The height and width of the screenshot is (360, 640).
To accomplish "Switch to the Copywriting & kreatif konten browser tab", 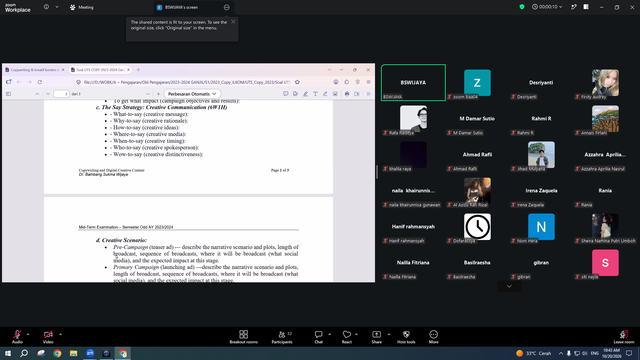I will click(x=34, y=70).
